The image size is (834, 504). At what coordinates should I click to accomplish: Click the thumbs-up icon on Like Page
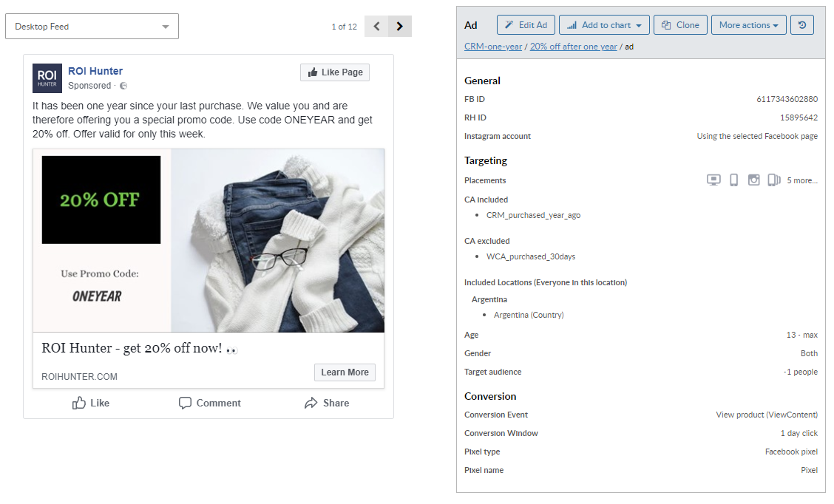tap(313, 72)
